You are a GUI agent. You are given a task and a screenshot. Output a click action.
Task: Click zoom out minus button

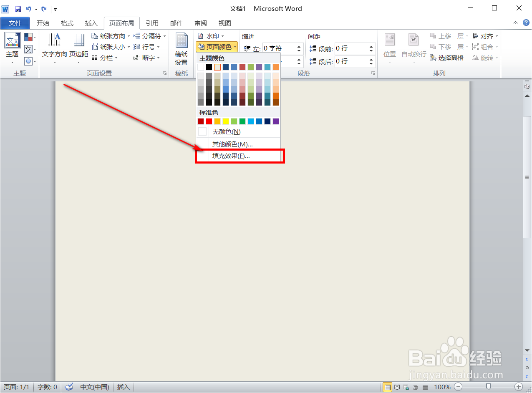pos(458,387)
